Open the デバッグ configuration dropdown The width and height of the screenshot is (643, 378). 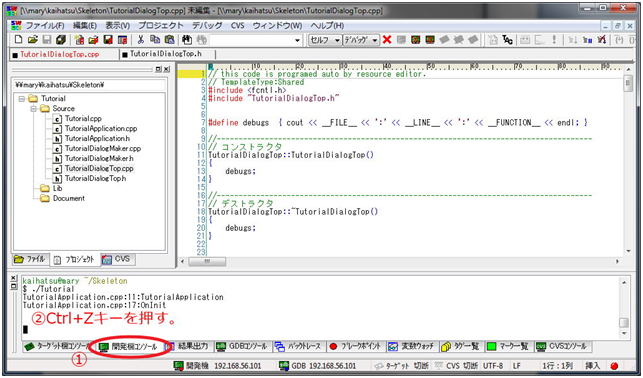tap(375, 40)
